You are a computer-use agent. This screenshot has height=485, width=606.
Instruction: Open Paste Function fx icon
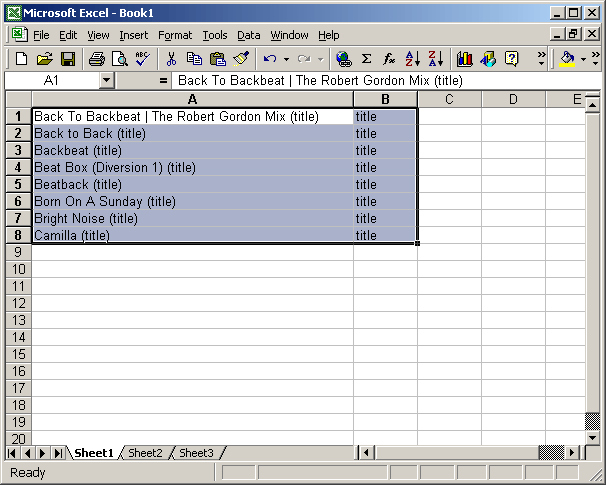(x=389, y=59)
